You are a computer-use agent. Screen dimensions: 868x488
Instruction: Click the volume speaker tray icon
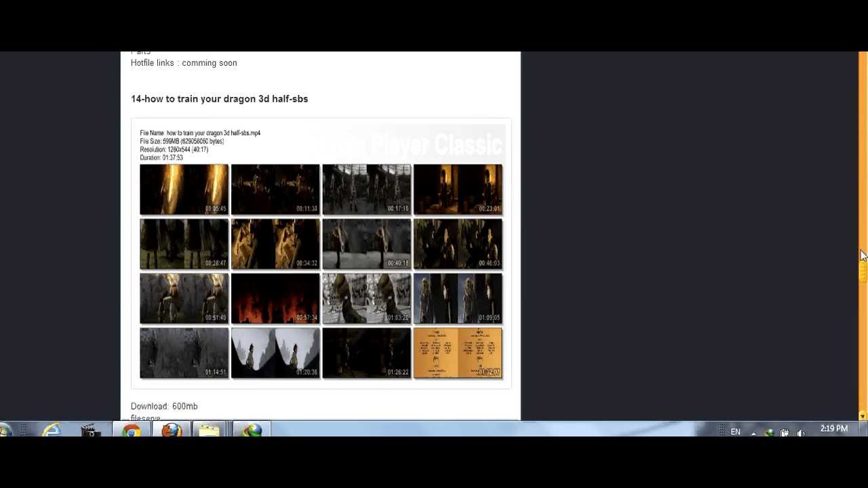point(801,432)
